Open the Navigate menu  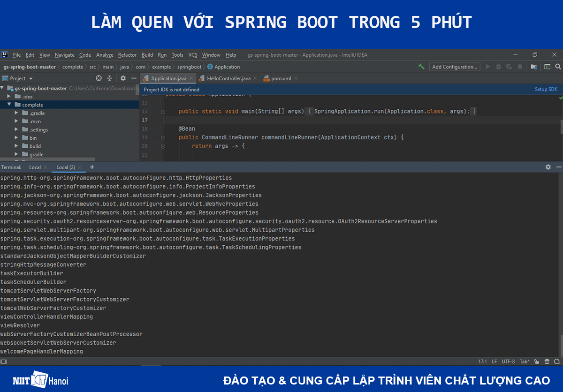[64, 55]
